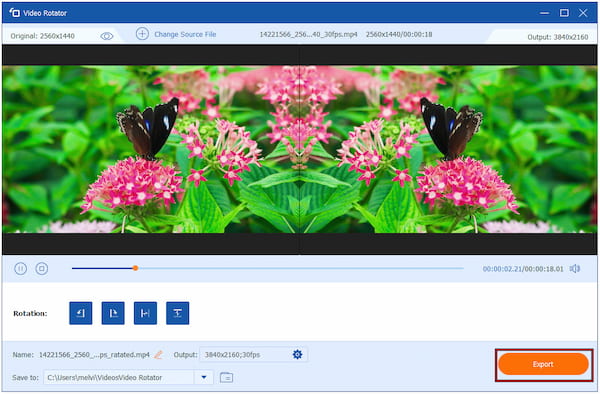The width and height of the screenshot is (600, 394).
Task: Click the Video Rotator app logo
Action: [15, 13]
